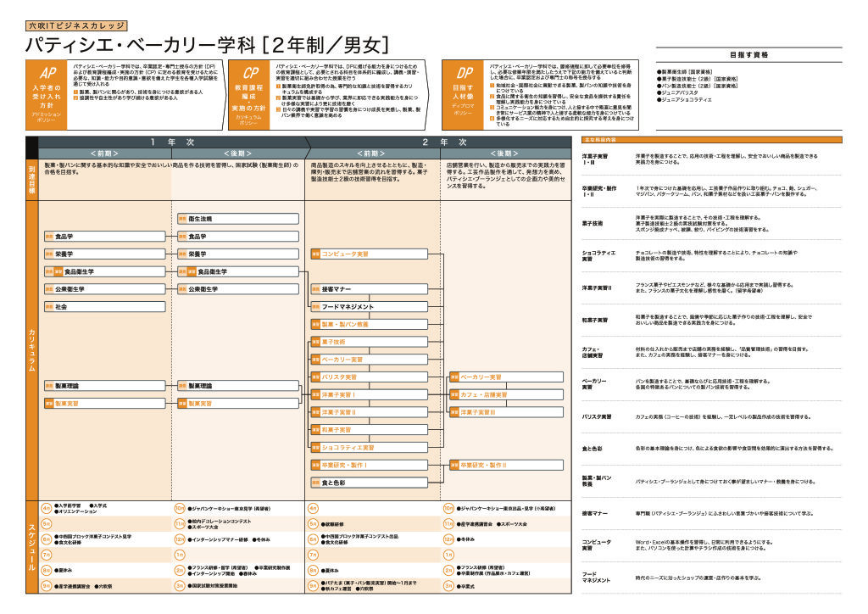Select the 穴吹ITビジネスカレッジ label tag
Viewport: 868px width, 614px height.
tap(76, 25)
